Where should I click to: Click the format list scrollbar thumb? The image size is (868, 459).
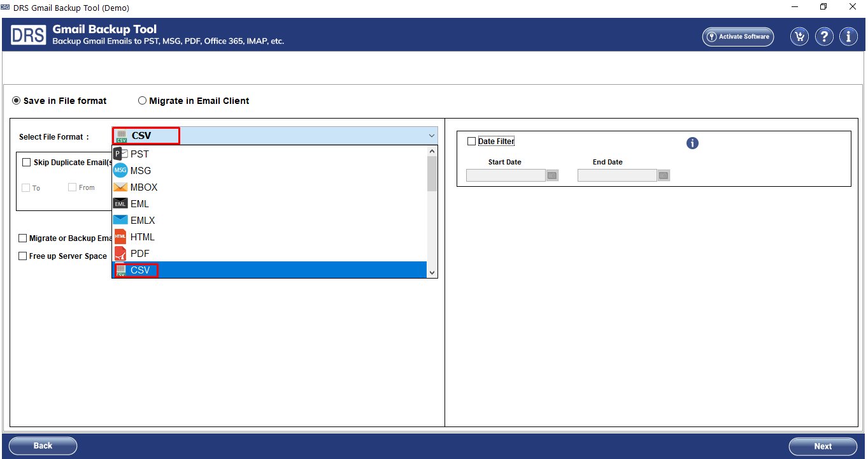tap(432, 173)
